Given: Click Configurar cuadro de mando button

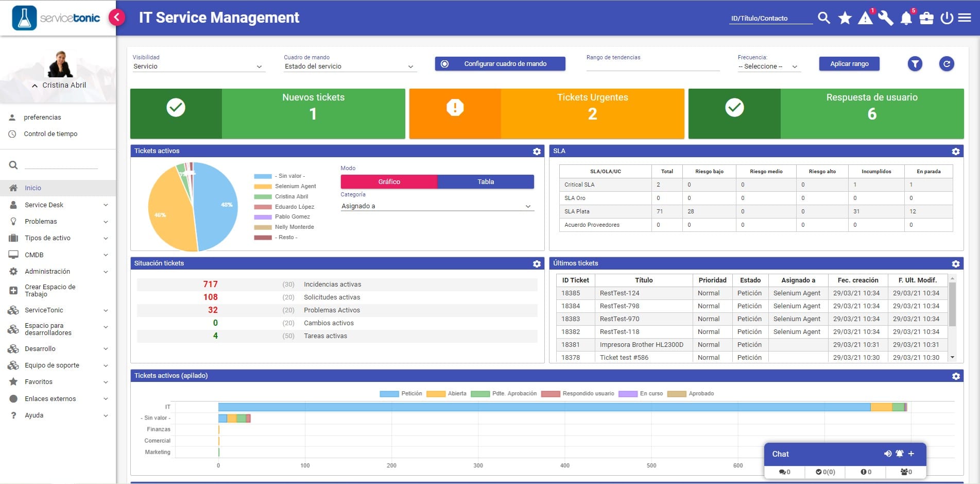Looking at the screenshot, I should [500, 64].
